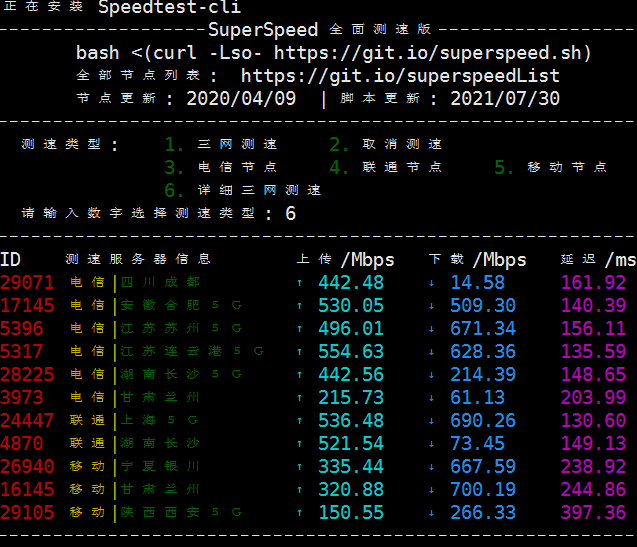Click server name 江苏连云港5G
The image size is (637, 547).
coord(193,351)
